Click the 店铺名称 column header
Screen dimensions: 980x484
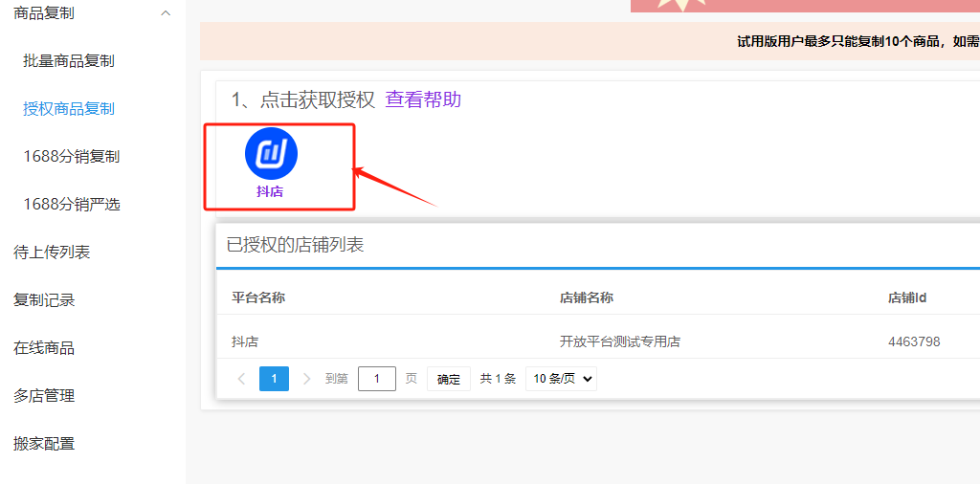tap(587, 297)
